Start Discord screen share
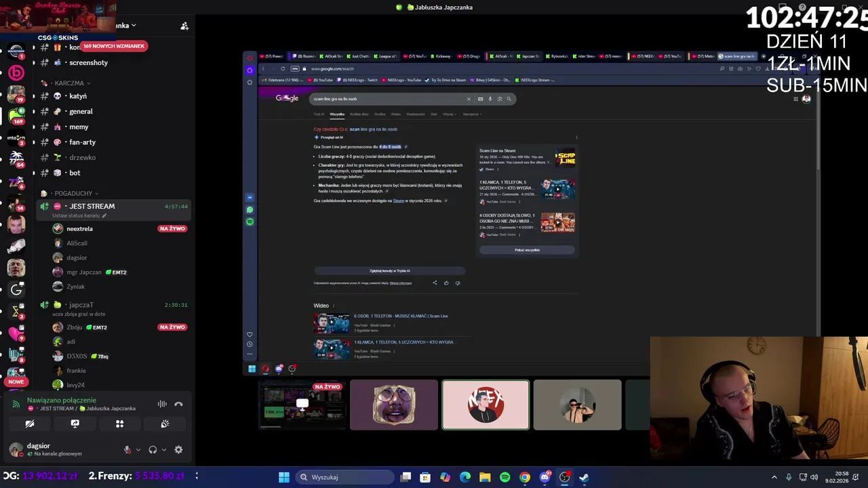This screenshot has height=488, width=868. coord(75,424)
